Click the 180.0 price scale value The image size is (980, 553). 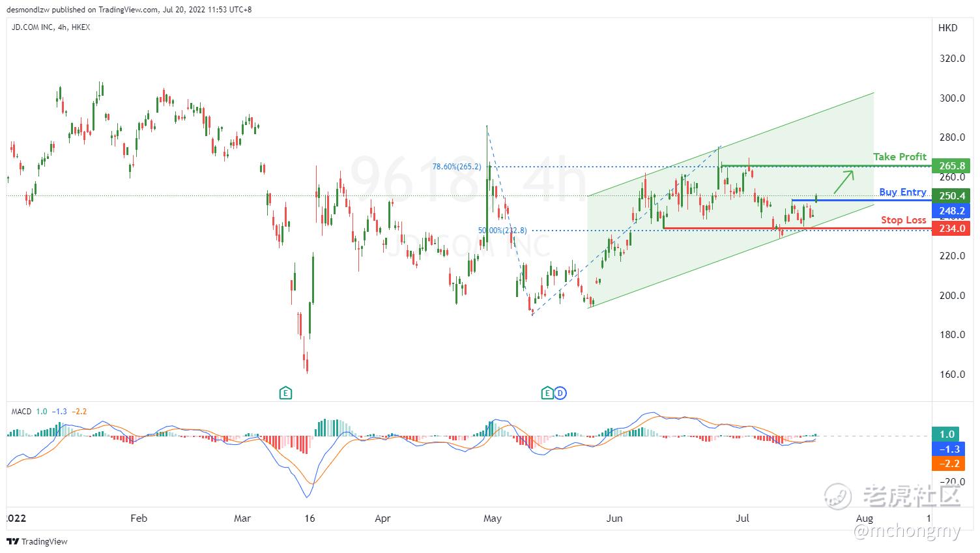[952, 335]
